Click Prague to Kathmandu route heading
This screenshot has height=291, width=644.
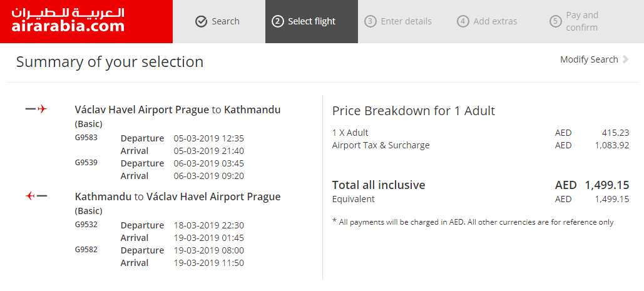pos(178,110)
